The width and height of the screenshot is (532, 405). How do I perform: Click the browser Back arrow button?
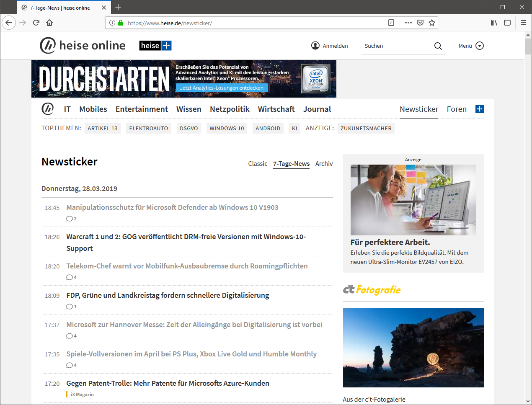tap(9, 23)
